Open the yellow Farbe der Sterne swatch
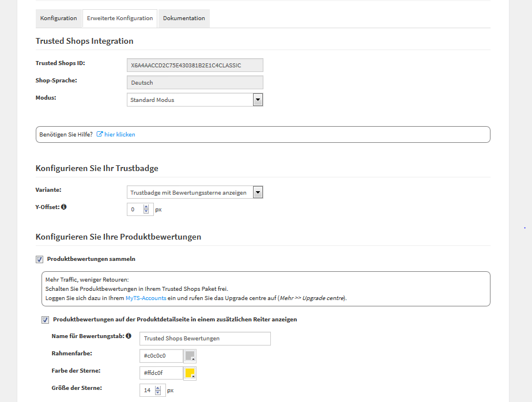The width and height of the screenshot is (532, 402). pyautogui.click(x=189, y=373)
